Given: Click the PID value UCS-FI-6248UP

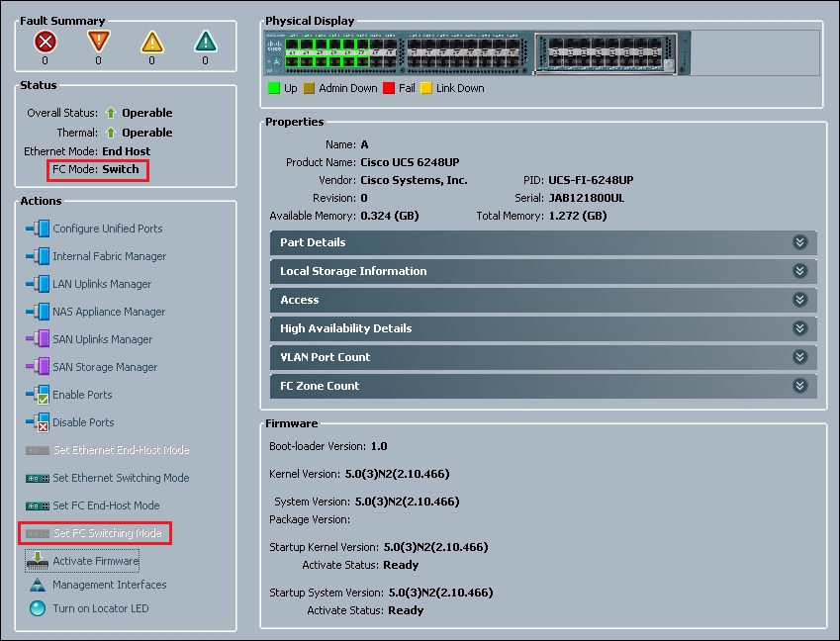Looking at the screenshot, I should 591,180.
